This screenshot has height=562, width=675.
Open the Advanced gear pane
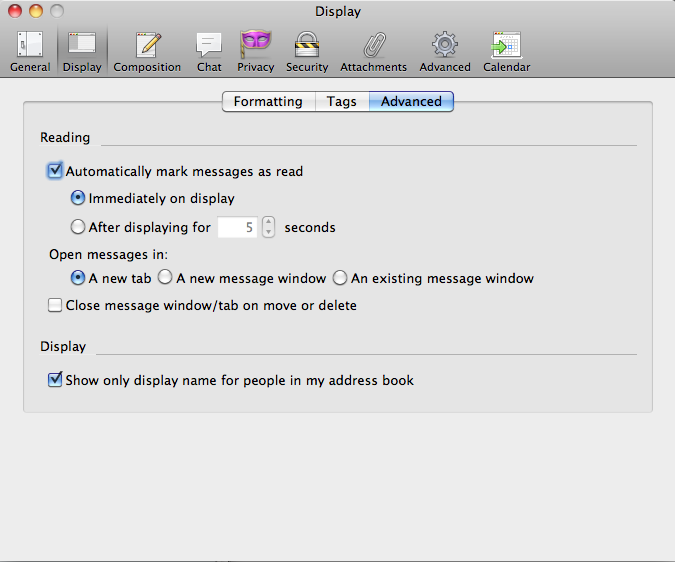445,52
